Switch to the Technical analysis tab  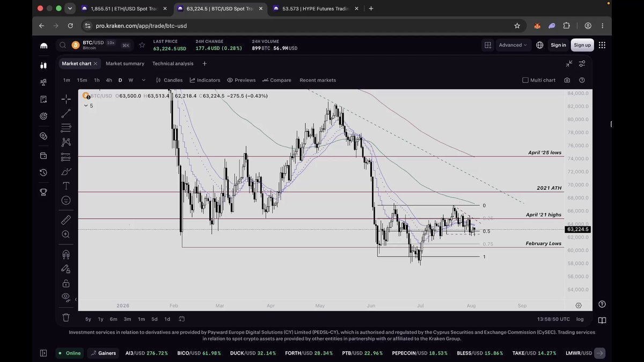[x=173, y=63]
